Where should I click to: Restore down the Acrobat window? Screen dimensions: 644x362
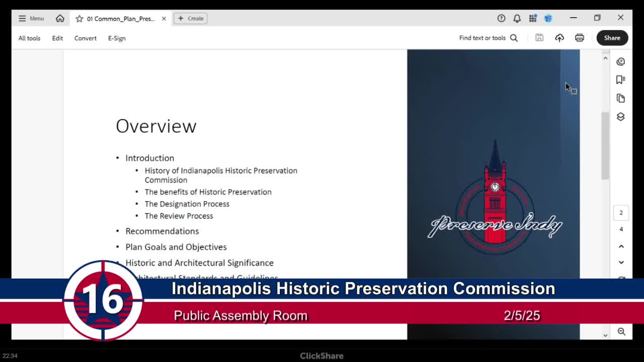[597, 18]
